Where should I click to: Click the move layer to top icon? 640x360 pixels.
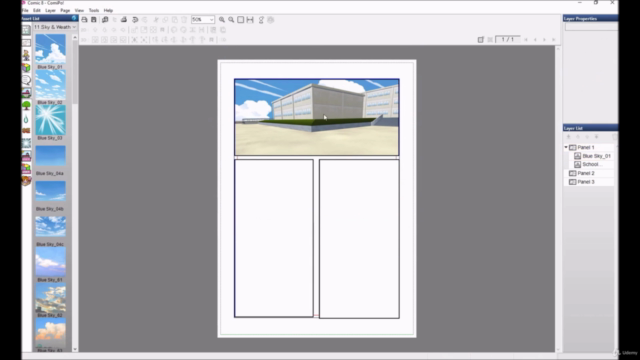pos(569,137)
